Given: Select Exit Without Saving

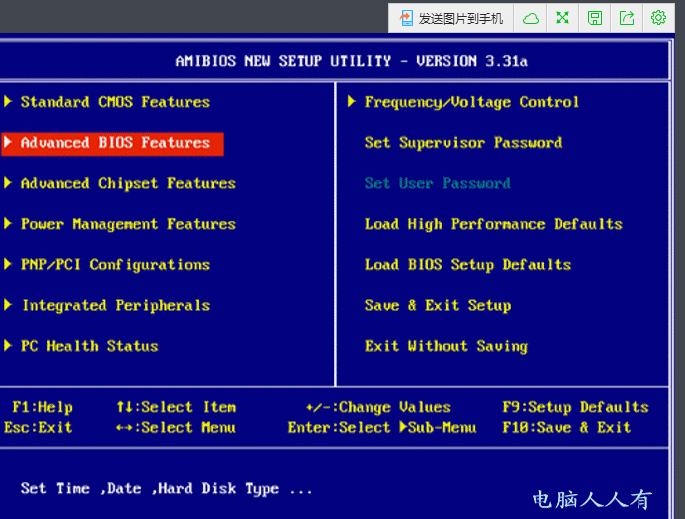Looking at the screenshot, I should (446, 346).
